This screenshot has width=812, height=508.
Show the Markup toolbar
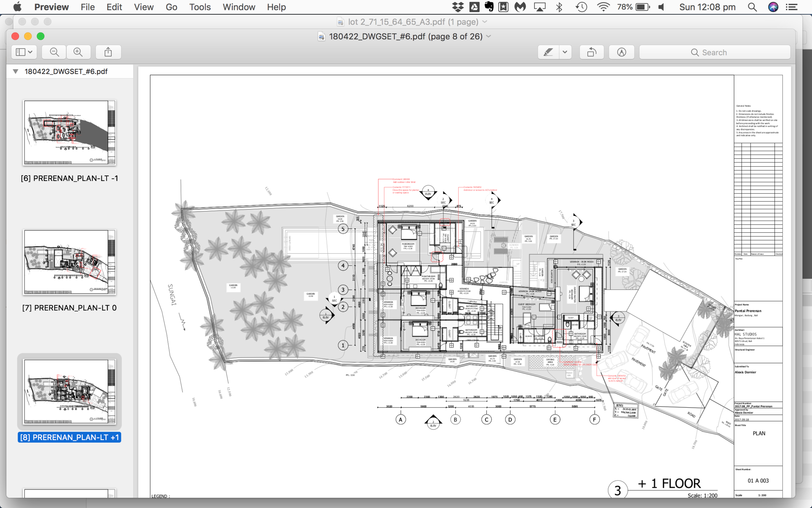621,52
